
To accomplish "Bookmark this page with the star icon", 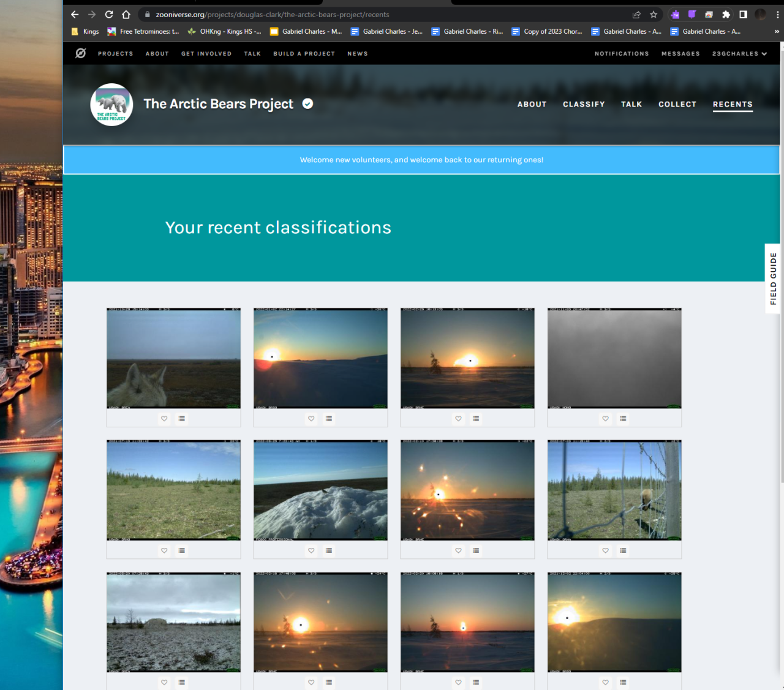I will (x=654, y=15).
